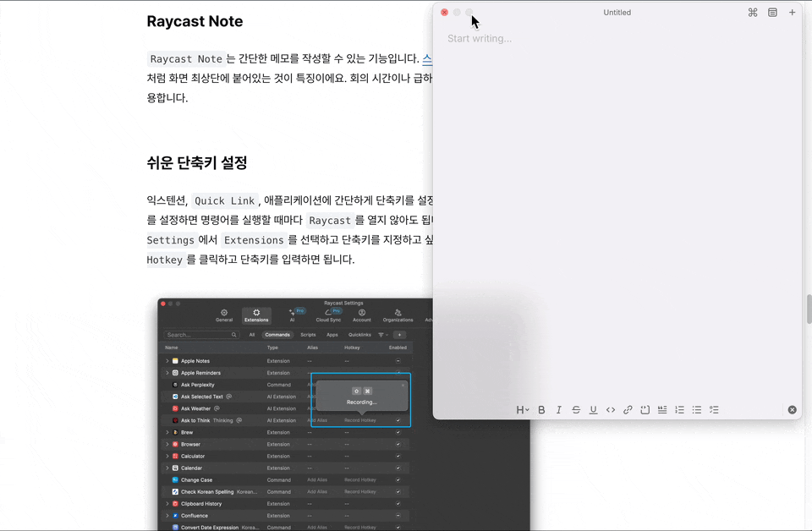Viewport: 812px width, 531px height.
Task: Toggle the Enabled checkbox for Ask to Think
Action: [x=398, y=420]
